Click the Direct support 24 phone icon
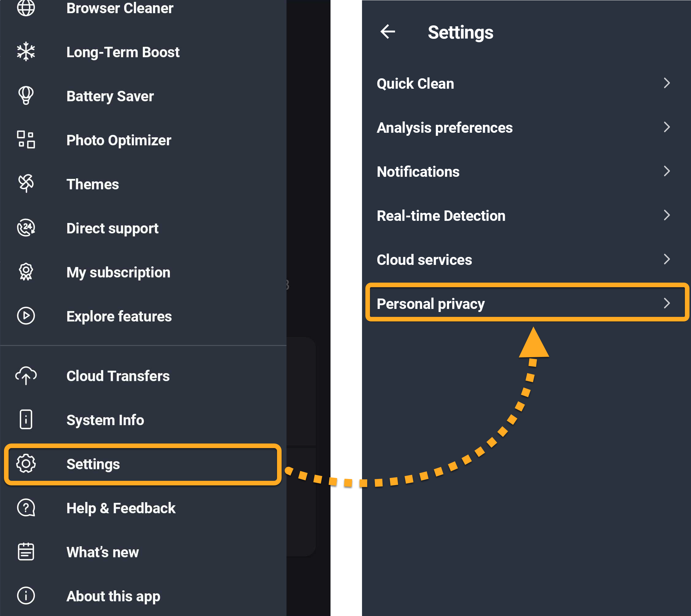The image size is (691, 616). [x=26, y=228]
